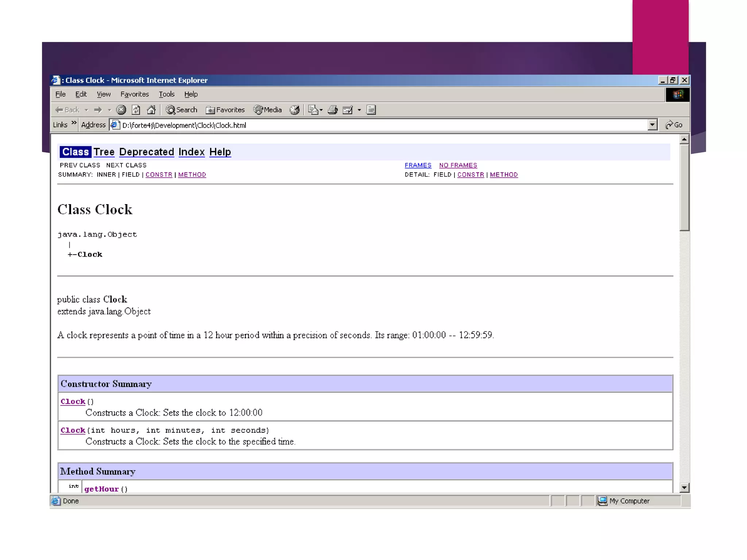Click the scrollbar down arrow
This screenshot has height=560, width=747.
(x=684, y=487)
